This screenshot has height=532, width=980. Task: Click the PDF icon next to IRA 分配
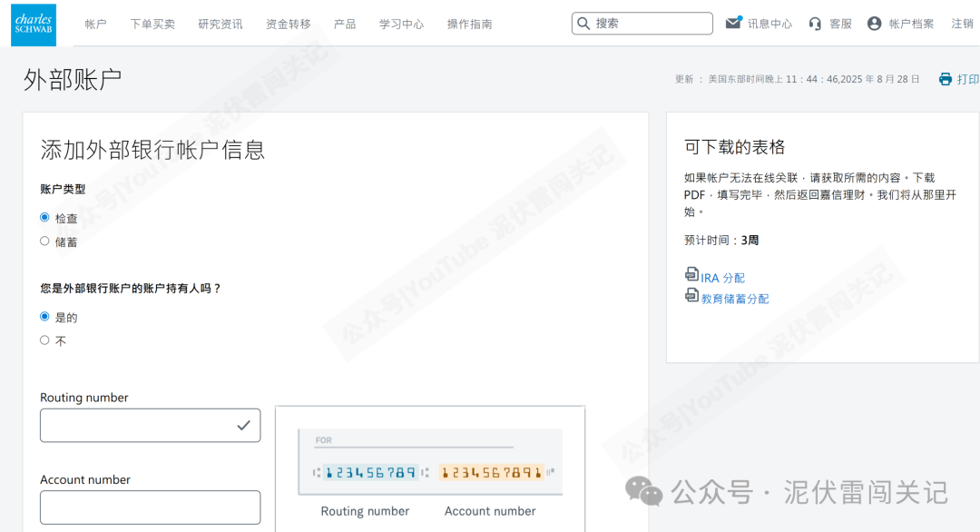coord(692,276)
